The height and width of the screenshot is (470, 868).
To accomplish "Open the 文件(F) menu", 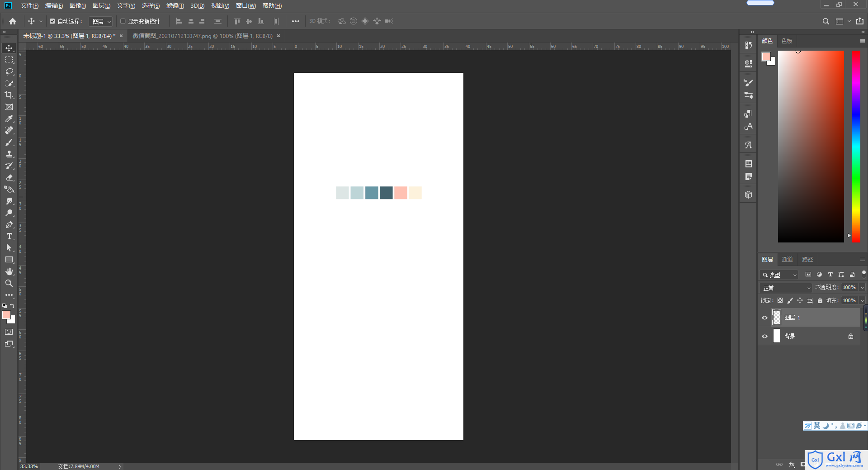I will (x=29, y=5).
